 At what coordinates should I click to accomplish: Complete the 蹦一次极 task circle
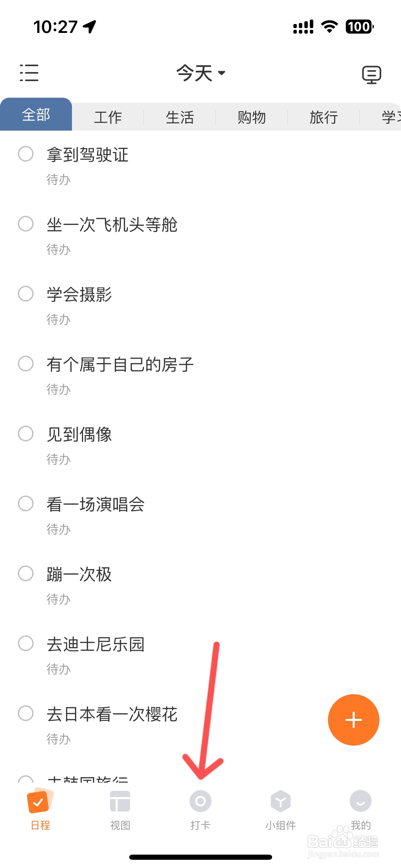[26, 574]
